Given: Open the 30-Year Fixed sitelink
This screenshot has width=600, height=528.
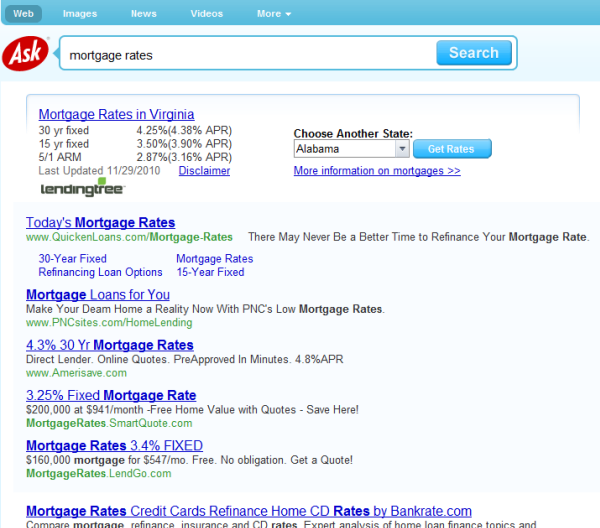Looking at the screenshot, I should (73, 259).
